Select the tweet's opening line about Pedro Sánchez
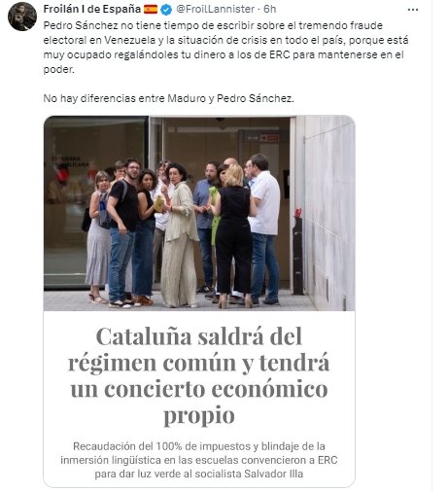 tap(213, 25)
